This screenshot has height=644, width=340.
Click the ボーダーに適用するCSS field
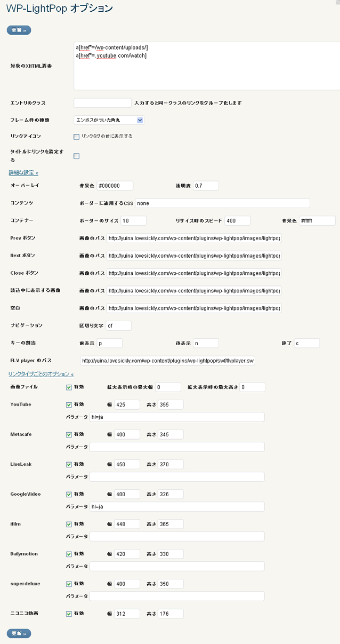tap(223, 203)
